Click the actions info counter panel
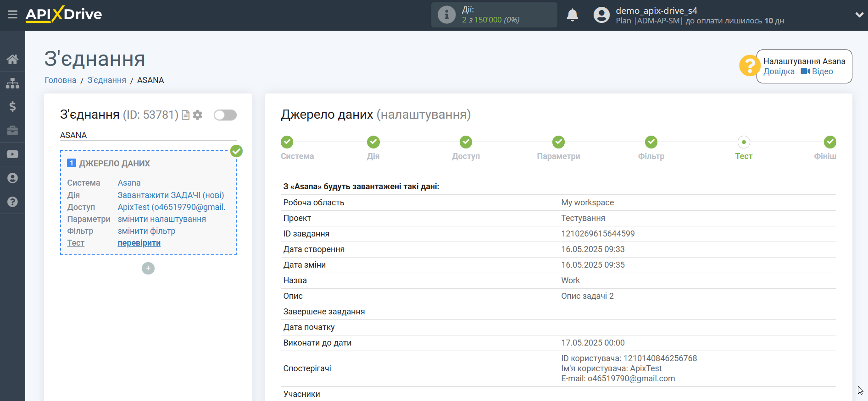 tap(494, 15)
